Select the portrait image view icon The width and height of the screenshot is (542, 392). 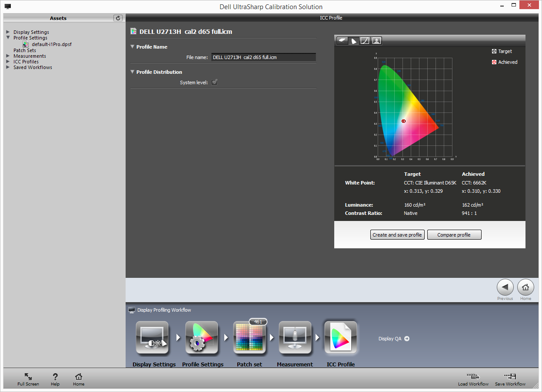tap(376, 40)
